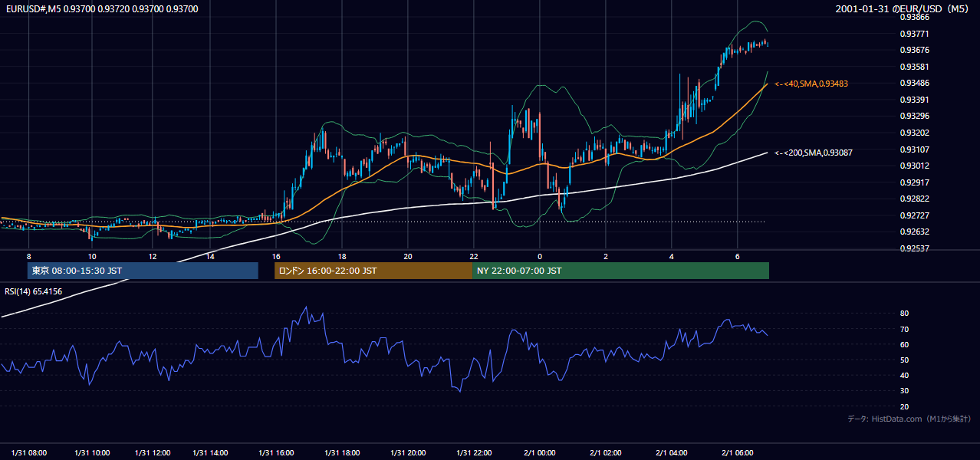The height and width of the screenshot is (460, 980).
Task: Click hour 12 on the chart axis
Action: tap(152, 256)
